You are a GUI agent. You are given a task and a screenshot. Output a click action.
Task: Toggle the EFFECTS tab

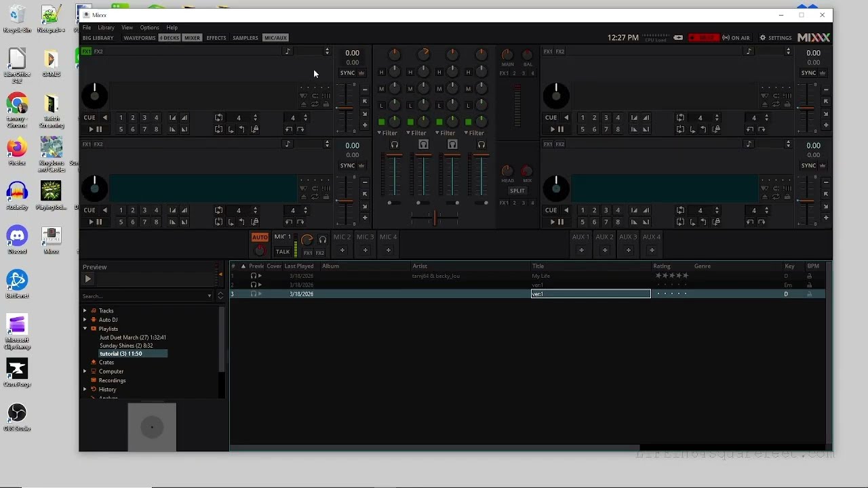pos(216,38)
